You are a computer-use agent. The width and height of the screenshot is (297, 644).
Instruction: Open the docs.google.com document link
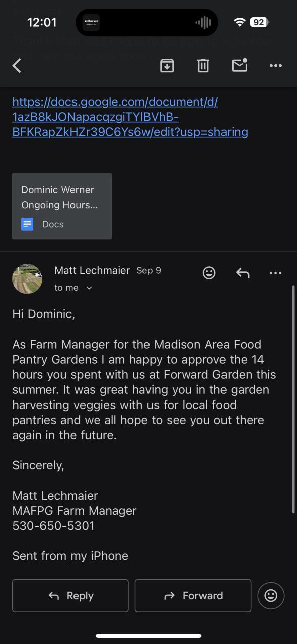tap(130, 117)
